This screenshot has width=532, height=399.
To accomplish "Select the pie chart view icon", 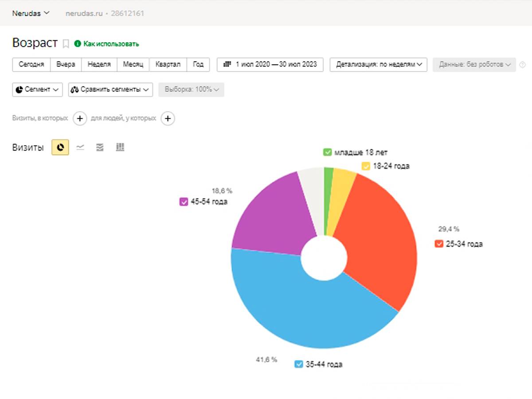I will point(60,147).
